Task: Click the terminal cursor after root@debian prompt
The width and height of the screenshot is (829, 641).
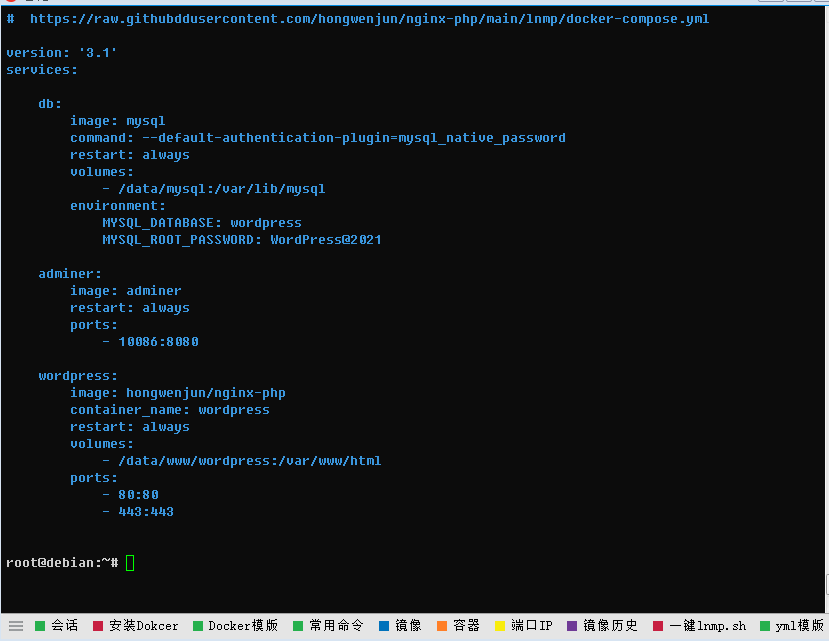Action: (x=130, y=563)
